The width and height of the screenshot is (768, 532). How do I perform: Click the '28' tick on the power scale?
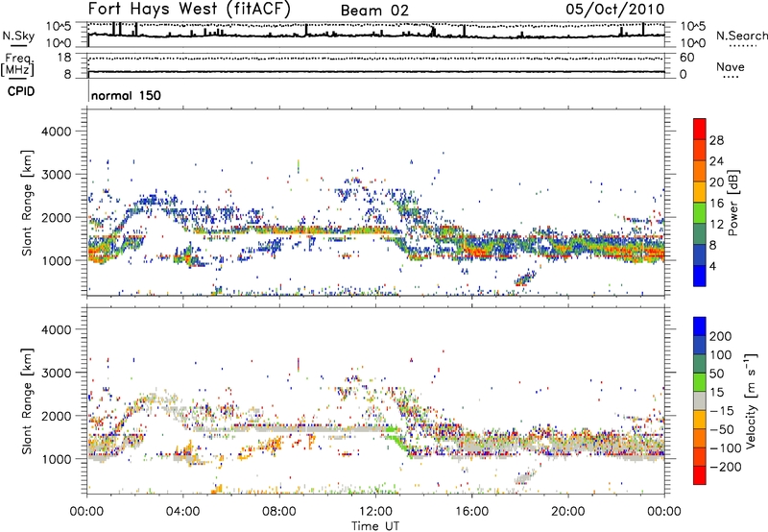(x=716, y=140)
